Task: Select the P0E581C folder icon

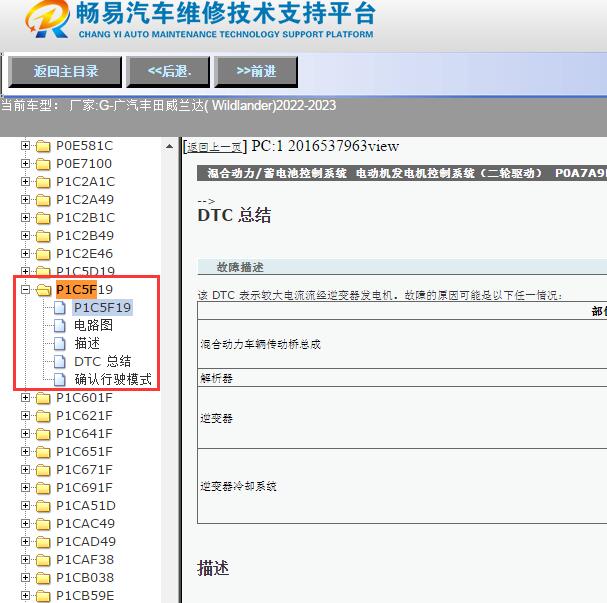Action: point(43,146)
